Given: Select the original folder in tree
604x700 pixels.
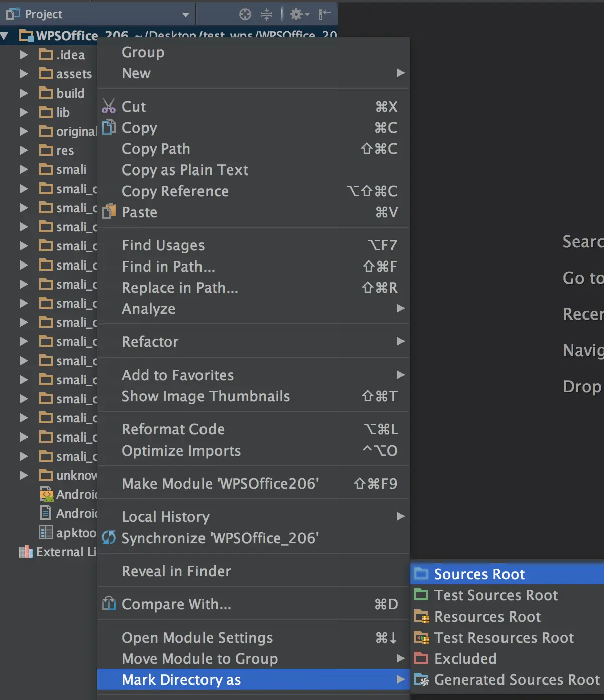Looking at the screenshot, I should coord(49,131).
